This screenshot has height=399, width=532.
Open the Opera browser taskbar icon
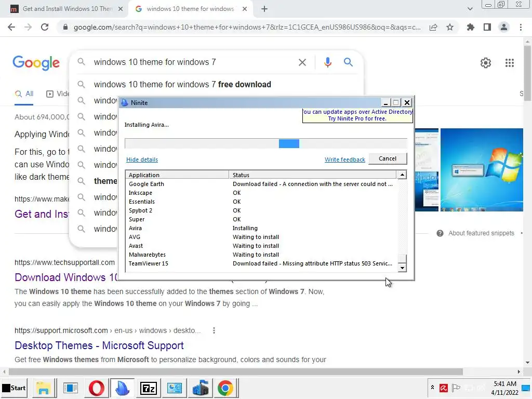pyautogui.click(x=96, y=388)
